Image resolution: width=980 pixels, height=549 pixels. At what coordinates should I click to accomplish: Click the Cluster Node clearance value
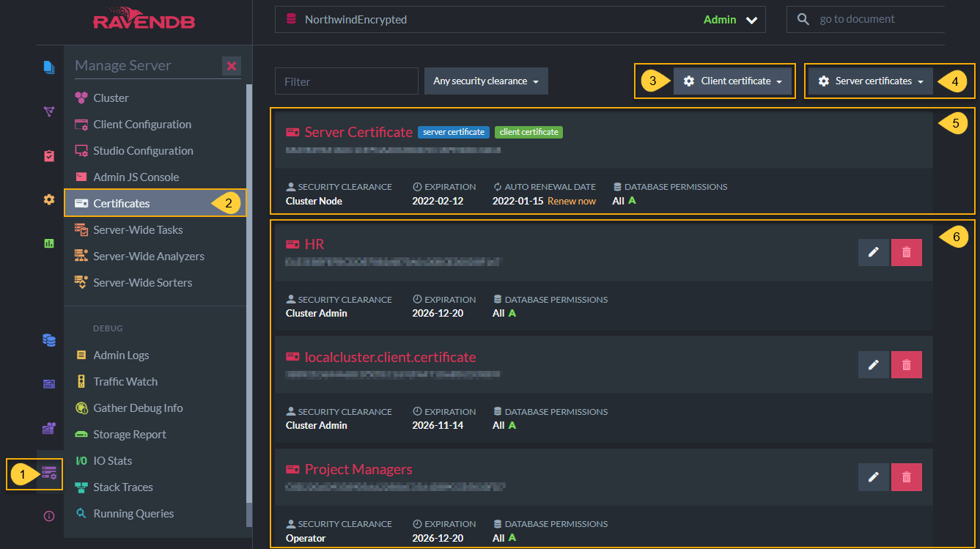314,201
